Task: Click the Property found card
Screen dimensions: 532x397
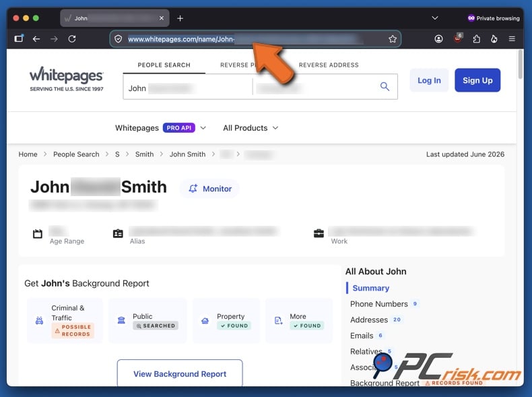Action: pos(226,321)
